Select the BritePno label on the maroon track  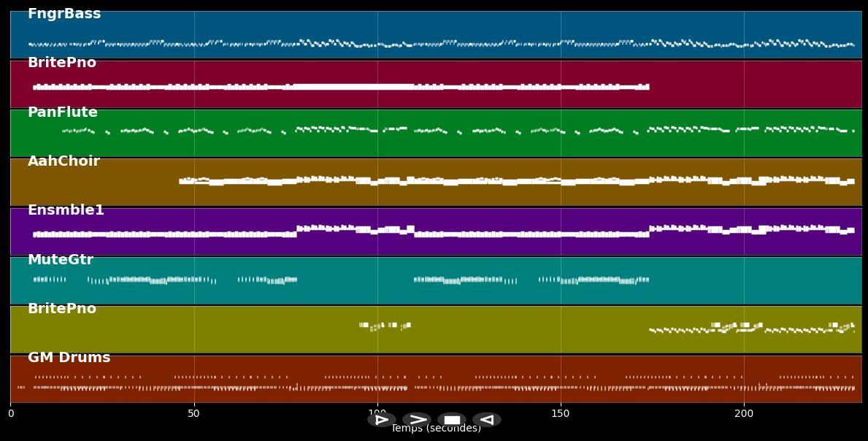pos(62,63)
